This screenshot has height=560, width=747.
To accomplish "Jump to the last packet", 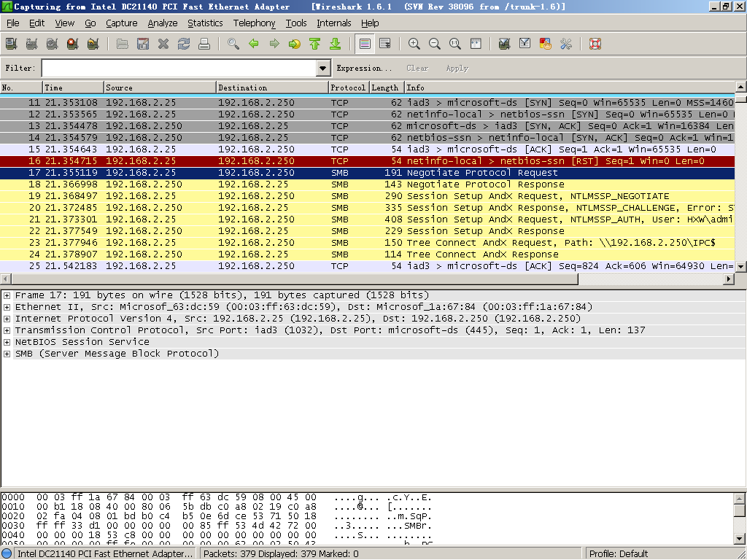I will coord(336,44).
